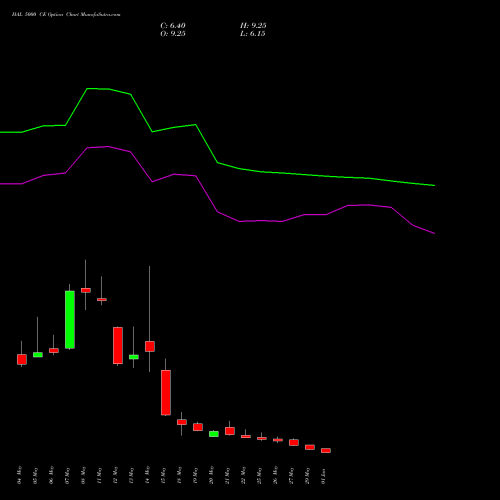
Task: Click the 29 May date label
Action: tap(307, 475)
